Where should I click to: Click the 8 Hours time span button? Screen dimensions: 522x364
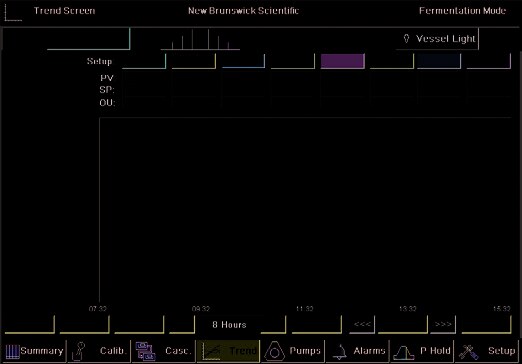[229, 324]
